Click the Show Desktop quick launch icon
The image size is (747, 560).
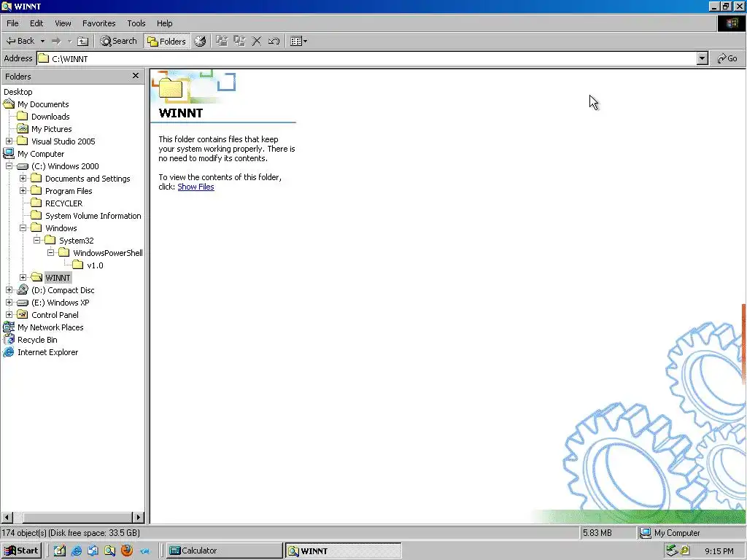pyautogui.click(x=60, y=551)
